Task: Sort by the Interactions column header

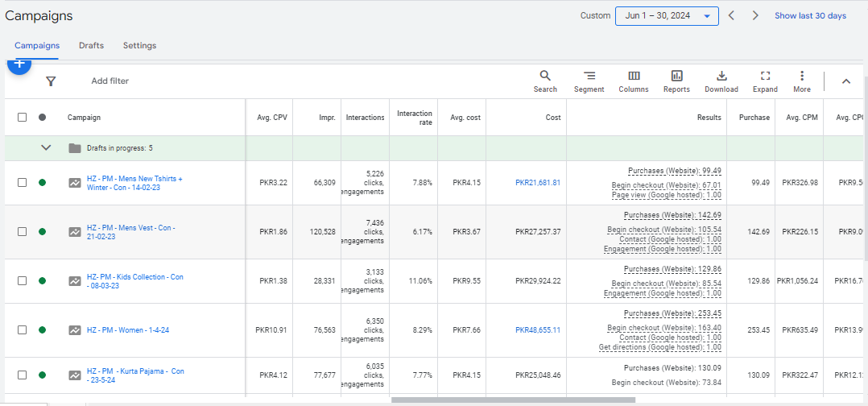Action: coord(366,118)
